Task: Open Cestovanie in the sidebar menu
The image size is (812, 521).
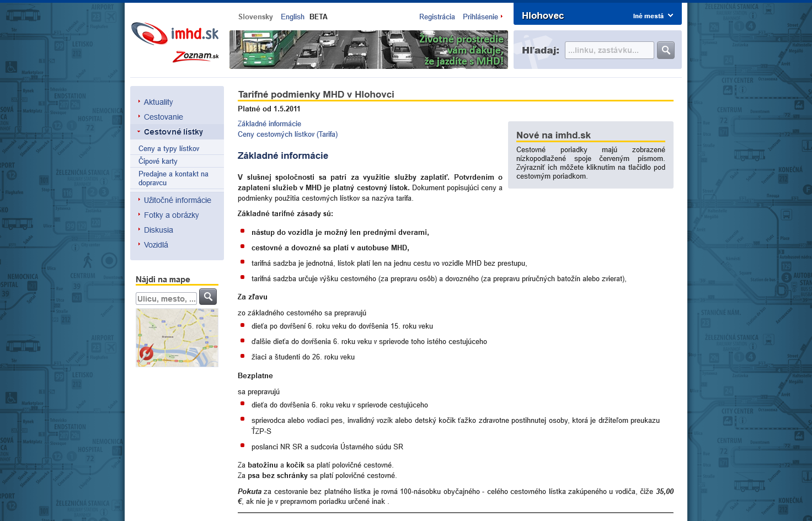Action: 163,117
